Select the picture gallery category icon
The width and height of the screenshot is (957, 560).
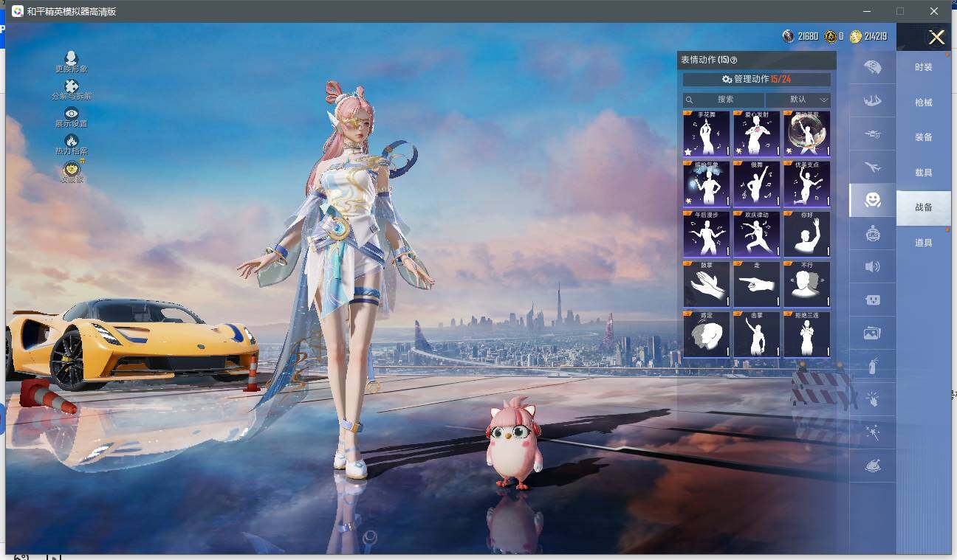[873, 333]
